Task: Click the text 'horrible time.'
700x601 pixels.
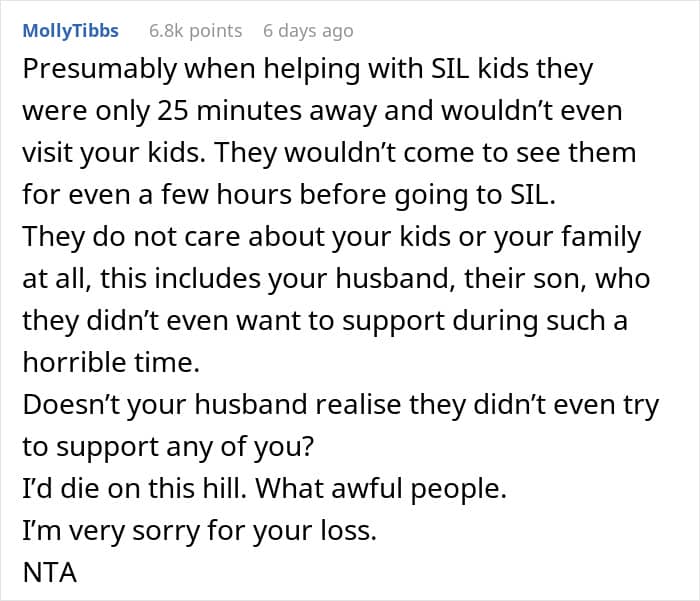Action: pos(111,362)
